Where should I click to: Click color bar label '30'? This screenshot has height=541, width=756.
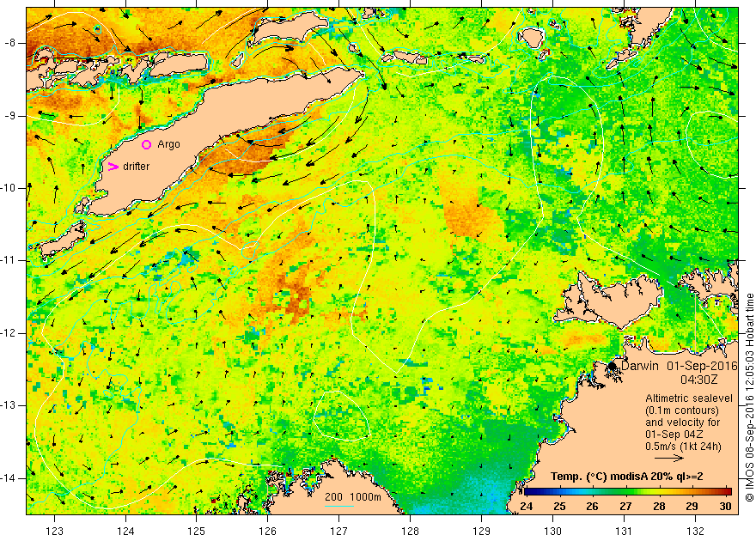point(725,507)
